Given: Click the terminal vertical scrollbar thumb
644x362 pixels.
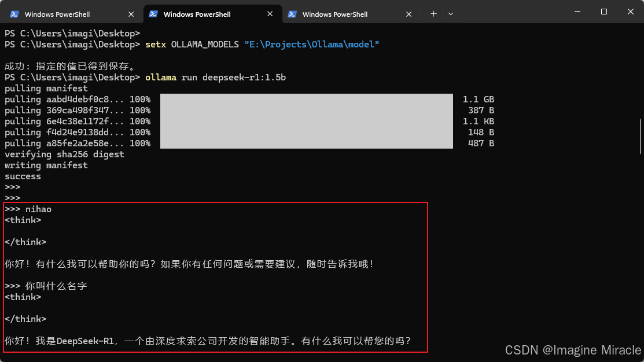Looking at the screenshot, I should pyautogui.click(x=641, y=136).
